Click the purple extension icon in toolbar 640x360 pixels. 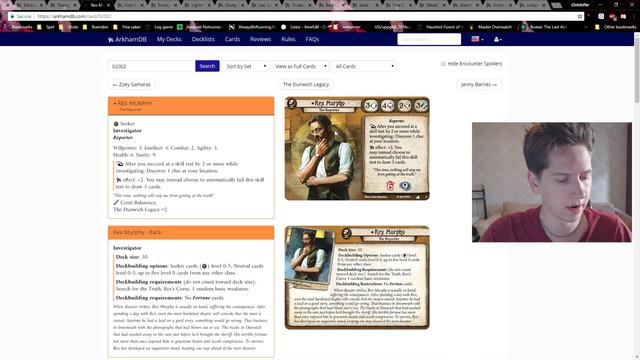601,16
